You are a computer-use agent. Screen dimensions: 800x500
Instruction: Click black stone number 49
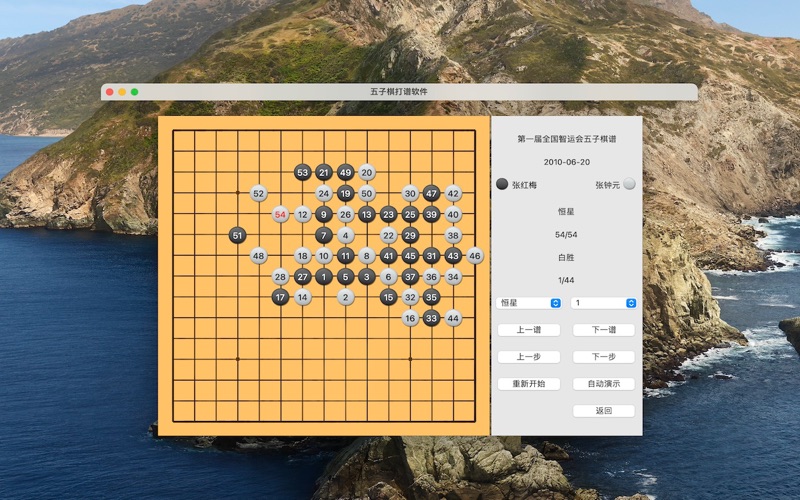pyautogui.click(x=345, y=172)
